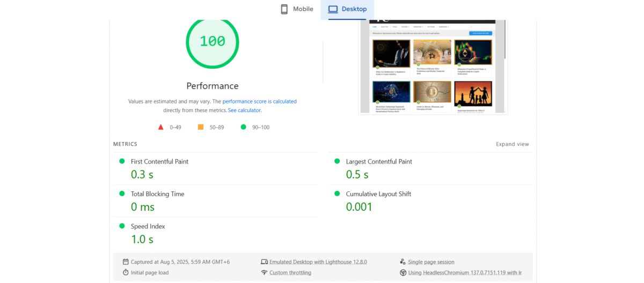Select the Desktop tab
644x283 pixels.
pos(347,9)
